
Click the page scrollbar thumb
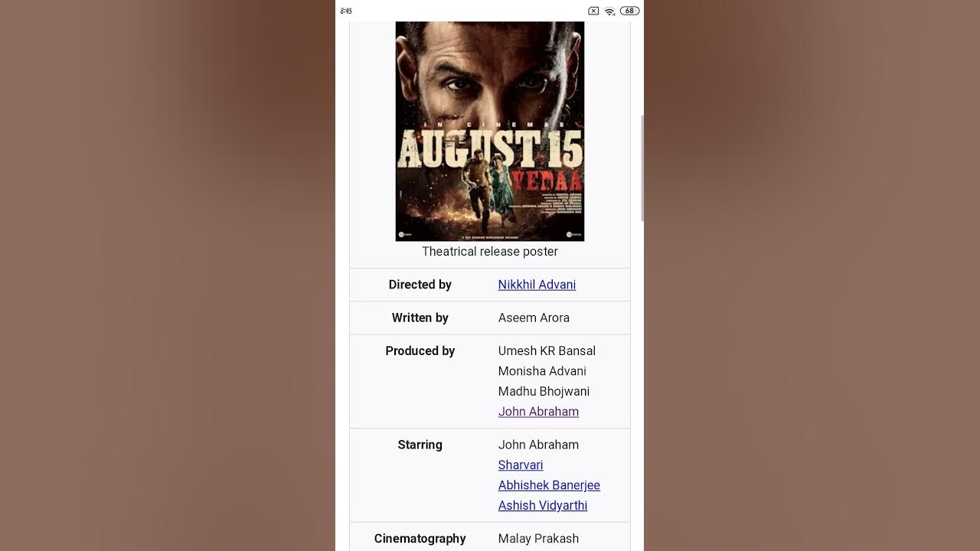(x=642, y=168)
